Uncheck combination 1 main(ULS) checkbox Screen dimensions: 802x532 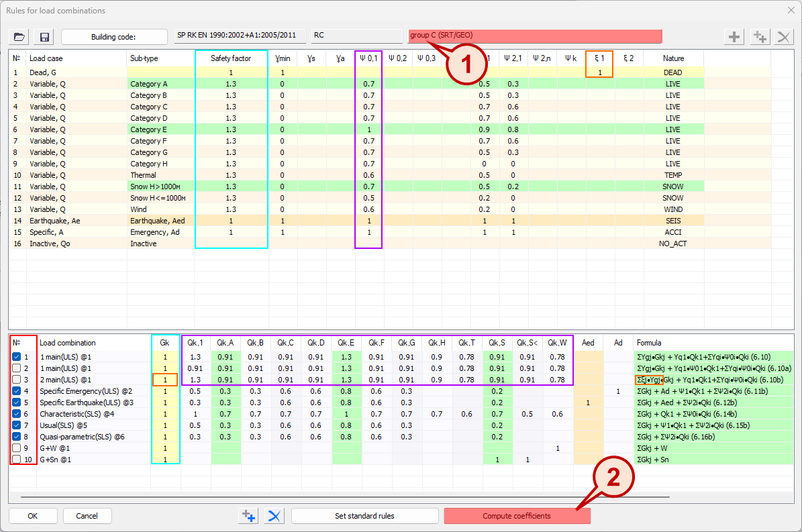click(x=16, y=357)
